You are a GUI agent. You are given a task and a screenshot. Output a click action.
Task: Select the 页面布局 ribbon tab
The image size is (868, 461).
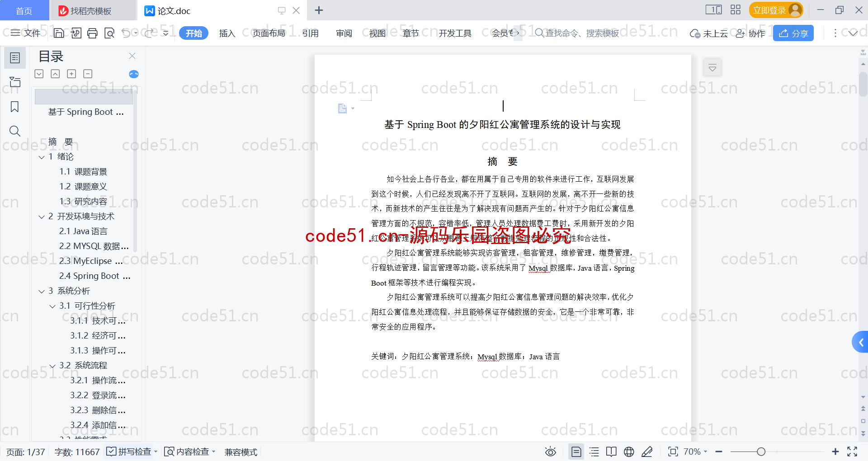pos(269,33)
